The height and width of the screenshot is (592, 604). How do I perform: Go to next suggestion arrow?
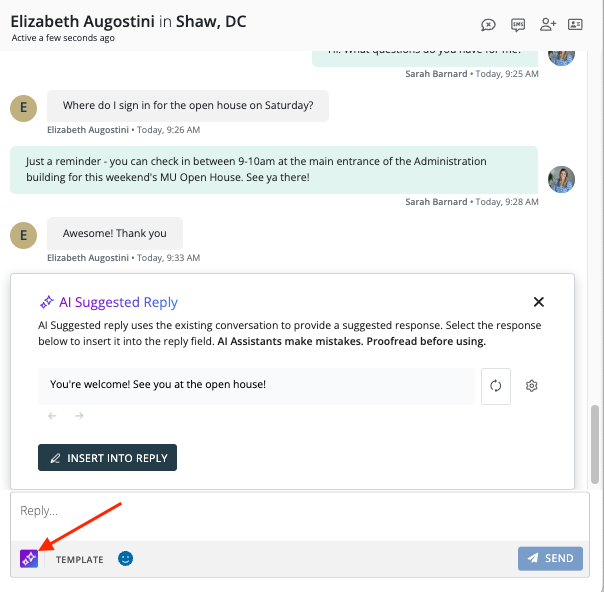point(79,416)
